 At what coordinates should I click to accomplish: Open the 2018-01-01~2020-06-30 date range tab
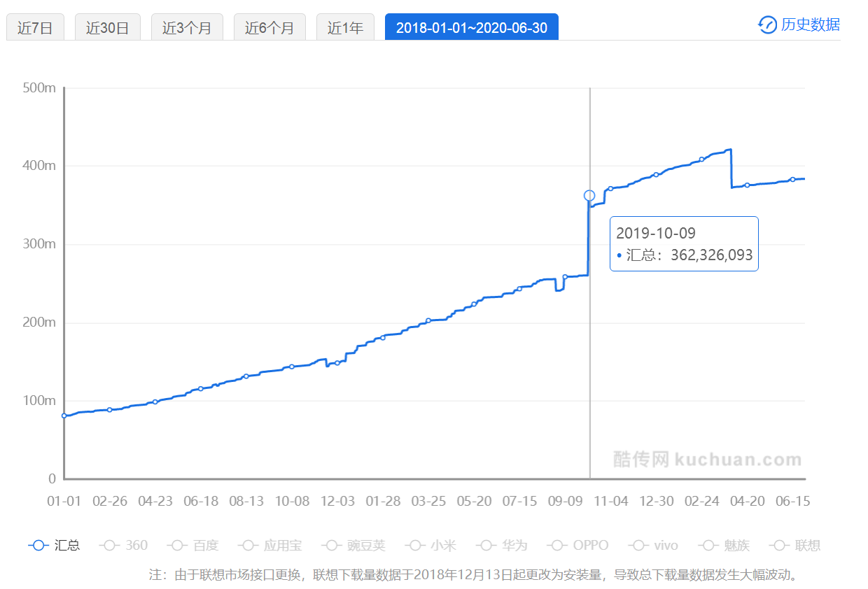coord(472,28)
